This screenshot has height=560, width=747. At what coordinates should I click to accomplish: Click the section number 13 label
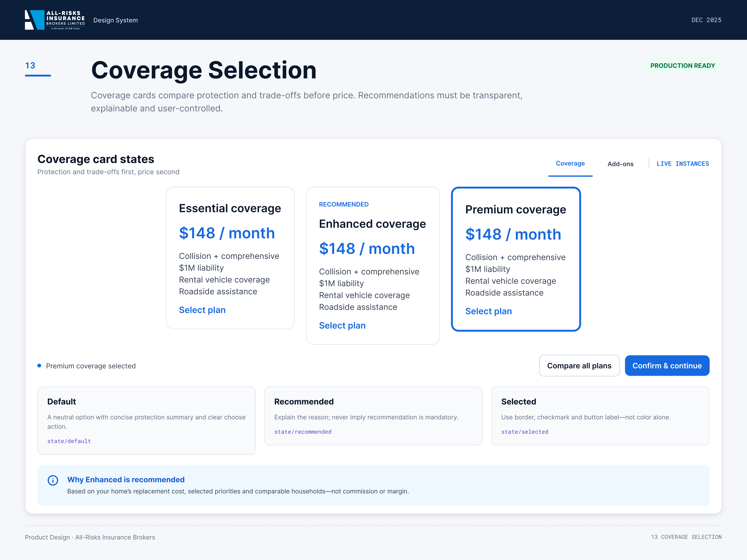pos(30,65)
